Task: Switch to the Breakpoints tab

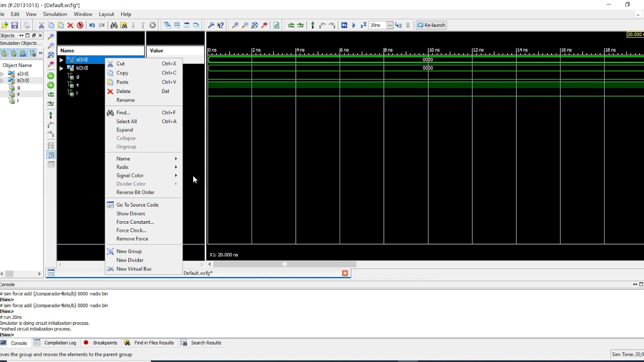Action: click(100, 343)
